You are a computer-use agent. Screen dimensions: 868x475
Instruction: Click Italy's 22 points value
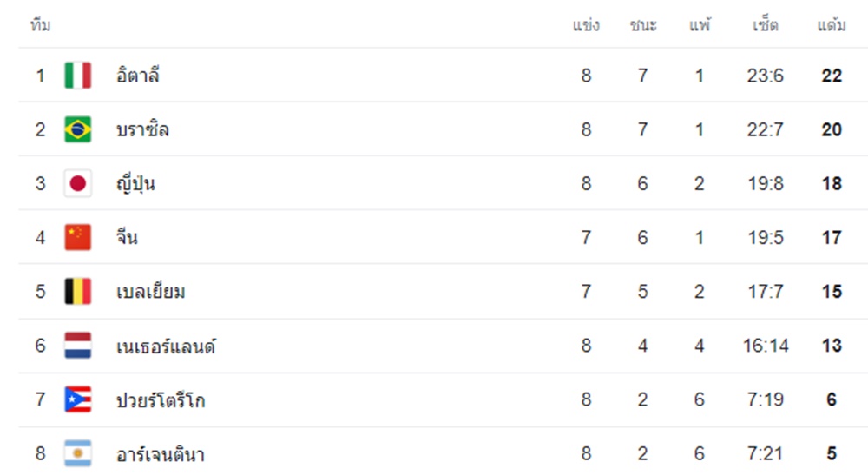[832, 76]
